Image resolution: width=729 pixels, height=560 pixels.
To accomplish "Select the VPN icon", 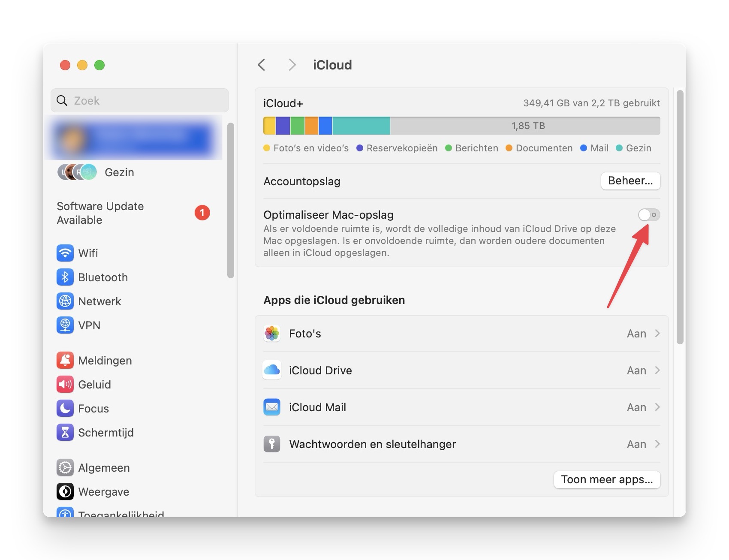I will 65,325.
